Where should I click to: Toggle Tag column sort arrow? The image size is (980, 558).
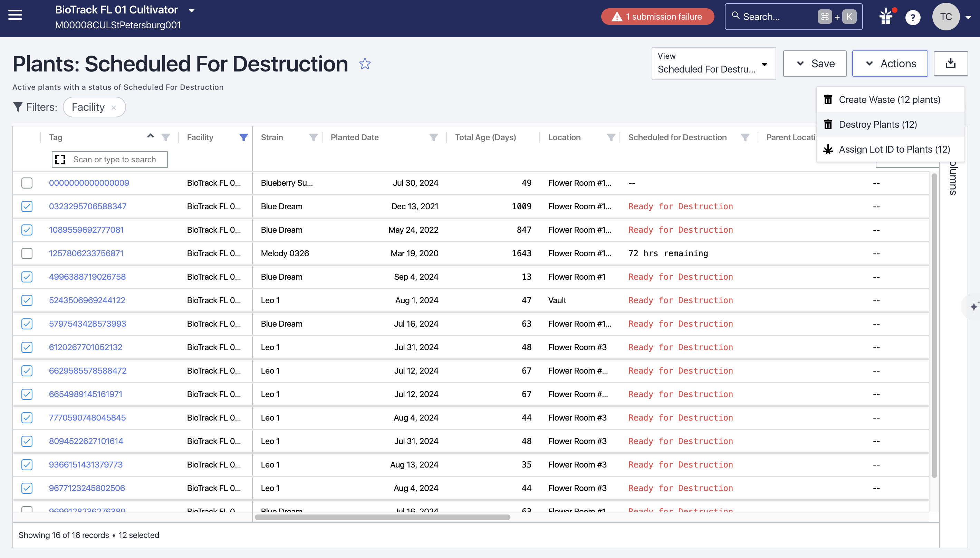click(151, 136)
